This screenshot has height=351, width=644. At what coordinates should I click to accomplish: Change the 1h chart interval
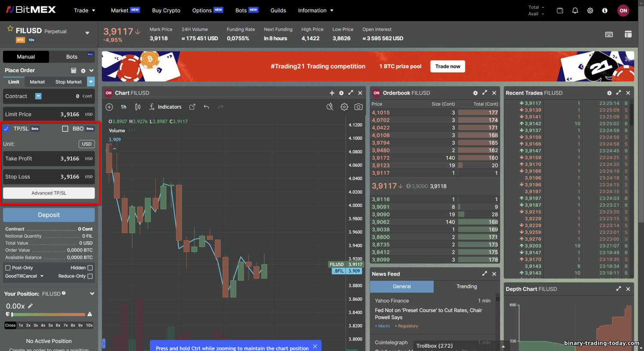click(124, 107)
